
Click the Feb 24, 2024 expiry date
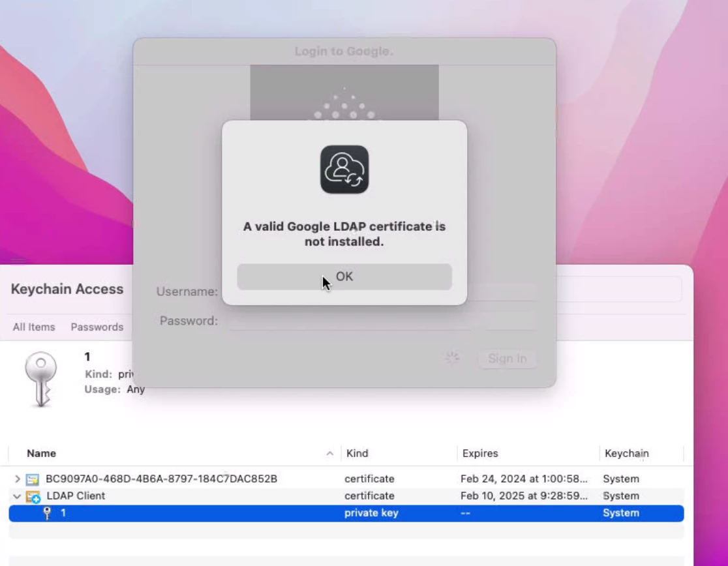[x=524, y=479]
